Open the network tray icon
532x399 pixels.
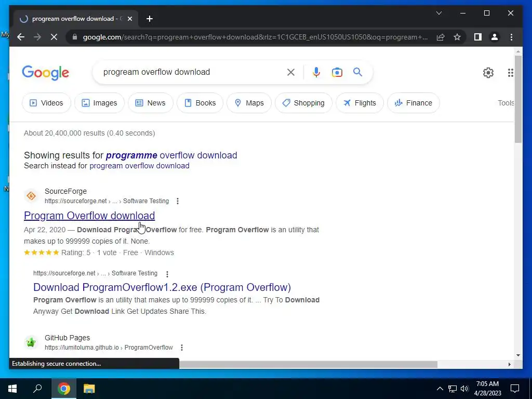pos(452,389)
